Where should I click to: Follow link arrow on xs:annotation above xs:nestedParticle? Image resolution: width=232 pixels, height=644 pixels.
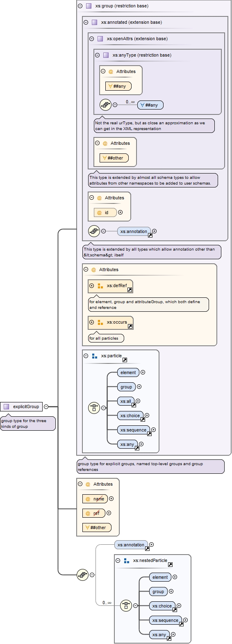(x=147, y=548)
